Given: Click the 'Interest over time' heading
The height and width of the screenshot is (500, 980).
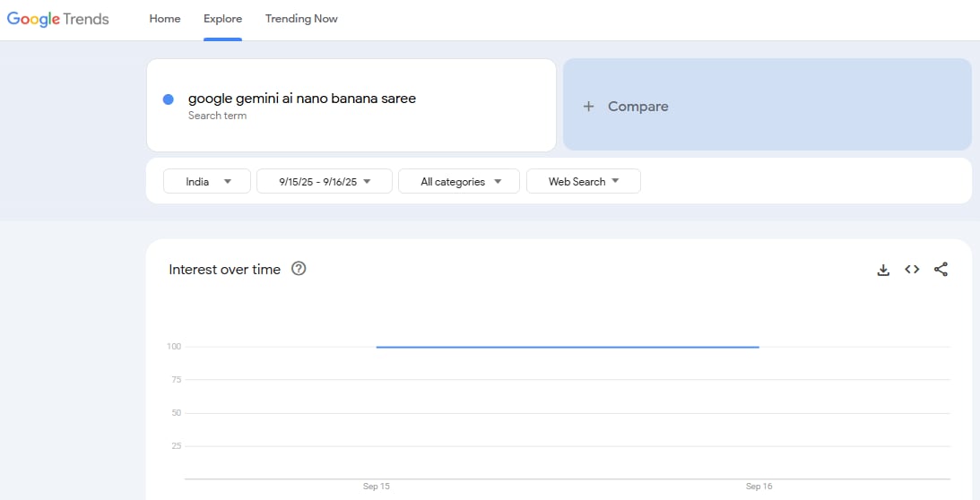Looking at the screenshot, I should click(x=224, y=270).
